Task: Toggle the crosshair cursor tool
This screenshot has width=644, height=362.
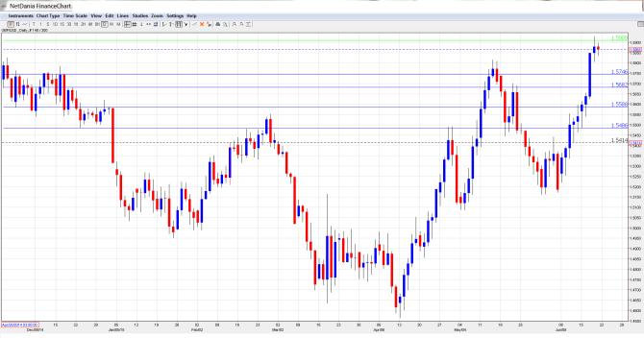Action: click(127, 25)
